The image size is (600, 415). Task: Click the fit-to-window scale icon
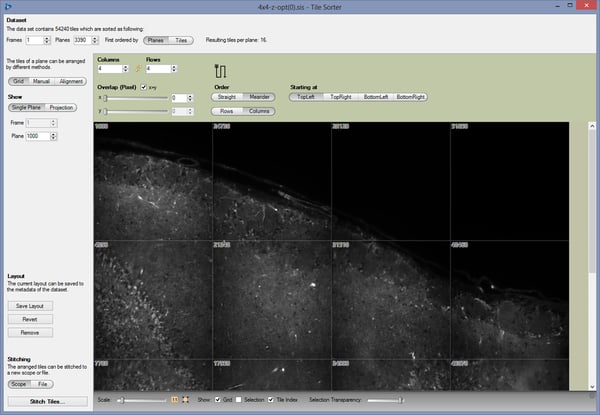pyautogui.click(x=186, y=400)
